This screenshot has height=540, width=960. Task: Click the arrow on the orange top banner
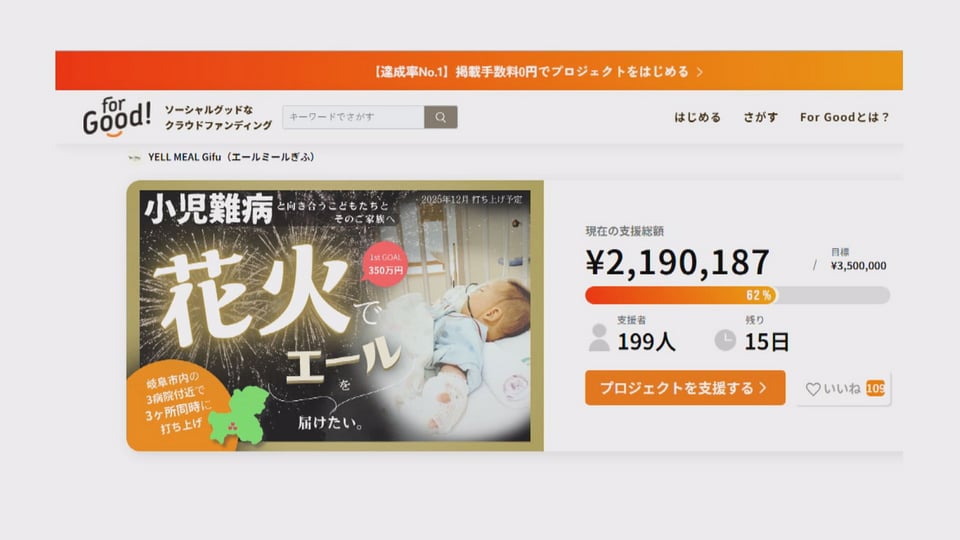[x=700, y=72]
